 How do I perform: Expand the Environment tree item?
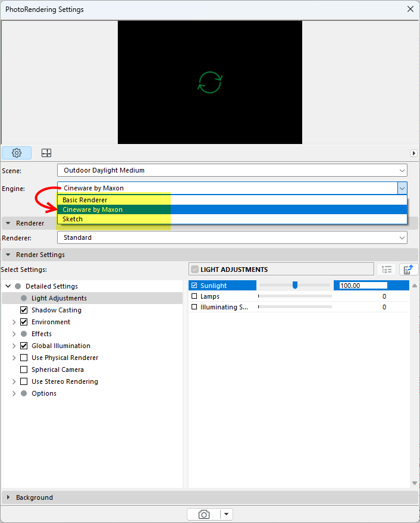coord(14,322)
